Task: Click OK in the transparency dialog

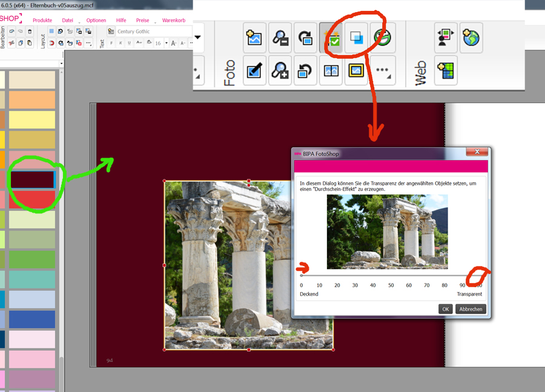Action: point(445,309)
